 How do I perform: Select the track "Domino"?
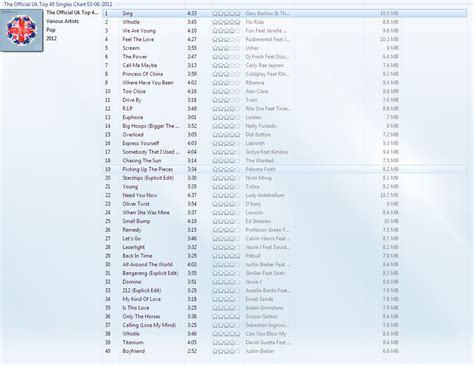click(x=132, y=282)
